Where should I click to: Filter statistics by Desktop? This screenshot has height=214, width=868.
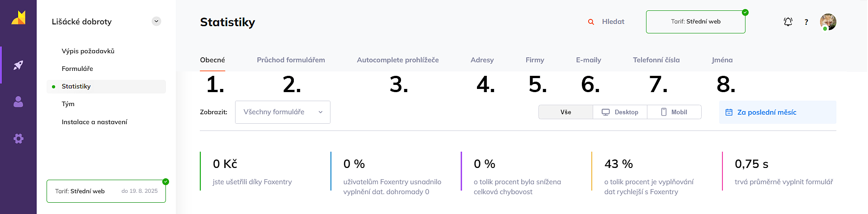[620, 112]
